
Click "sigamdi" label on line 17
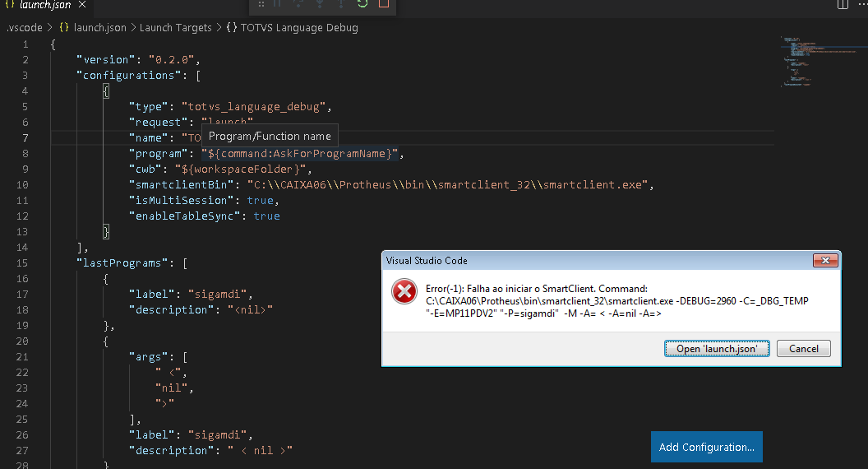point(217,294)
